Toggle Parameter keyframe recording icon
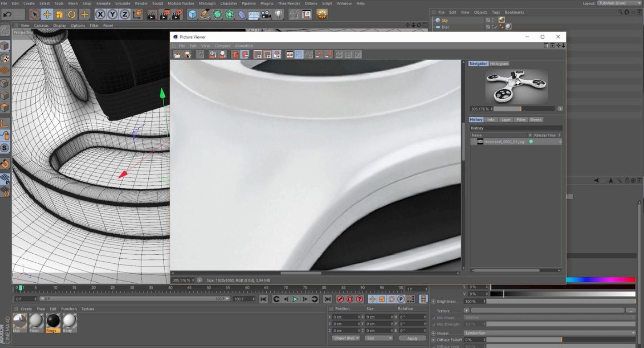Image resolution: width=644 pixels, height=348 pixels. tap(401, 299)
